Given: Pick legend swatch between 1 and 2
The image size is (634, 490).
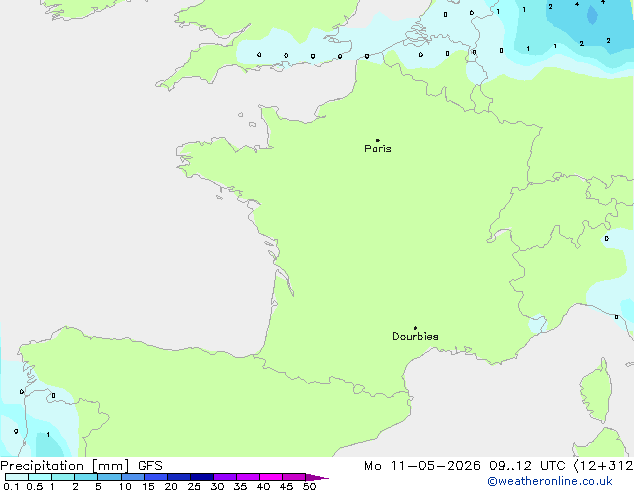Looking at the screenshot, I should [63, 477].
